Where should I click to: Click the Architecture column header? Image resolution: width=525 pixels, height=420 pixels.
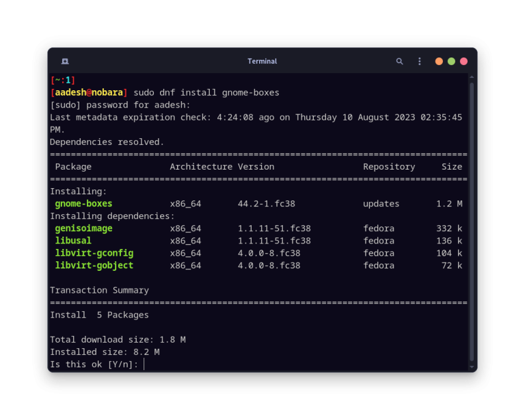pos(201,167)
